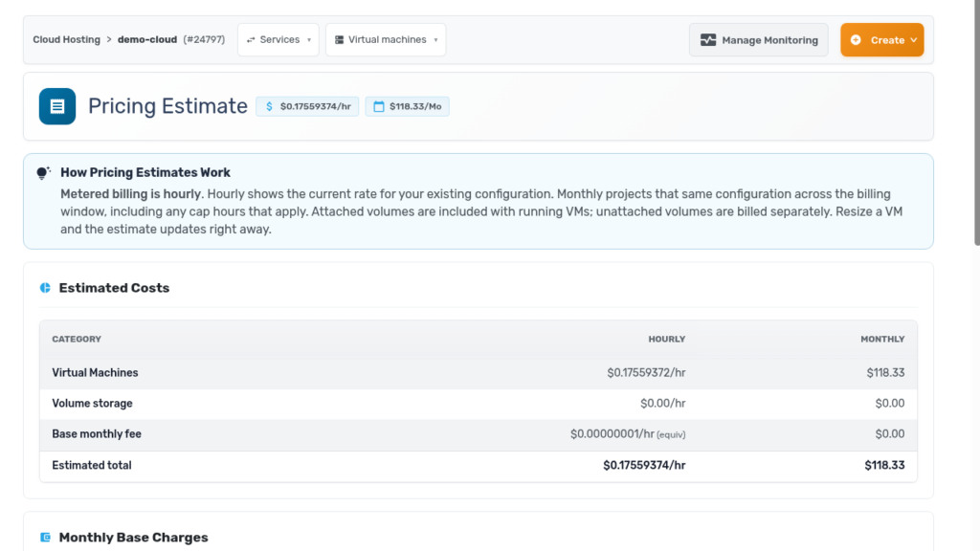
Task: Click the Estimated total $118.33 monthly cell
Action: click(885, 466)
